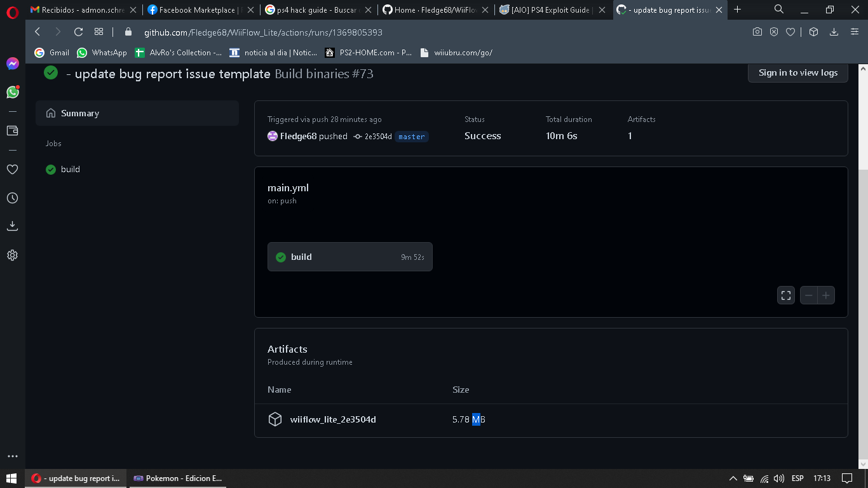Open the battery status tray icon

749,478
